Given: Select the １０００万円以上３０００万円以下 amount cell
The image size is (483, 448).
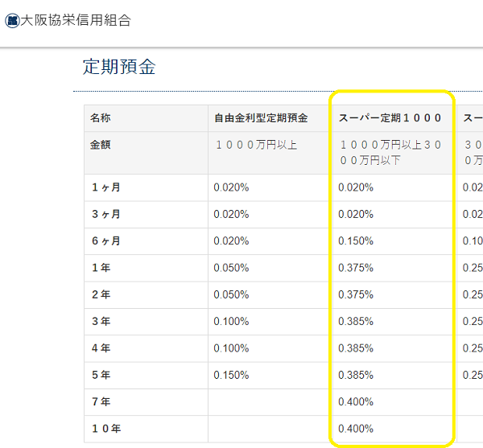Looking at the screenshot, I should [x=394, y=153].
